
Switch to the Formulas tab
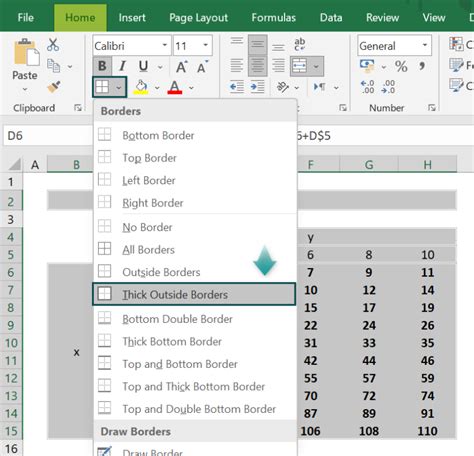coord(273,17)
